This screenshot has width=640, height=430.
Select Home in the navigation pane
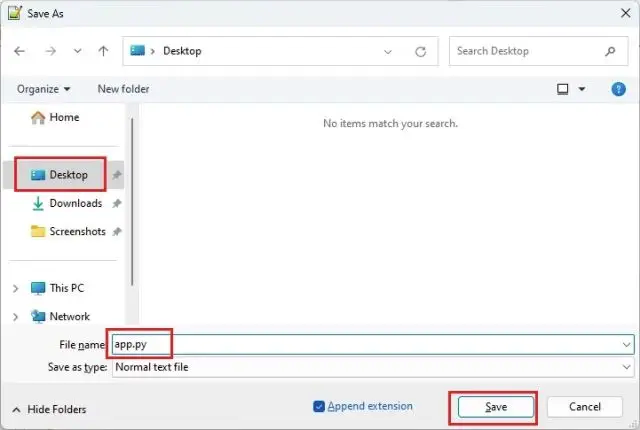(64, 117)
